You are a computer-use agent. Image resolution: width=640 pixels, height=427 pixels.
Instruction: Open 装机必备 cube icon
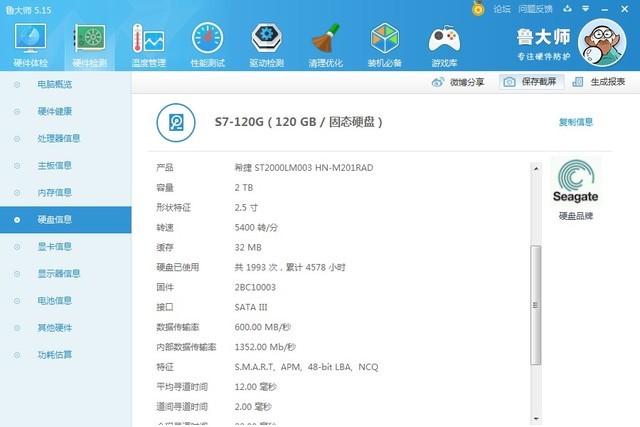pyautogui.click(x=384, y=38)
